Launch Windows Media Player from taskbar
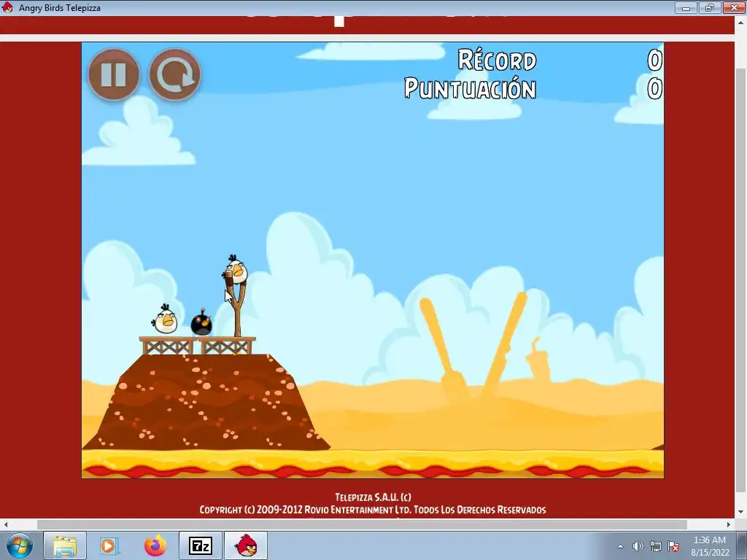 pos(109,545)
